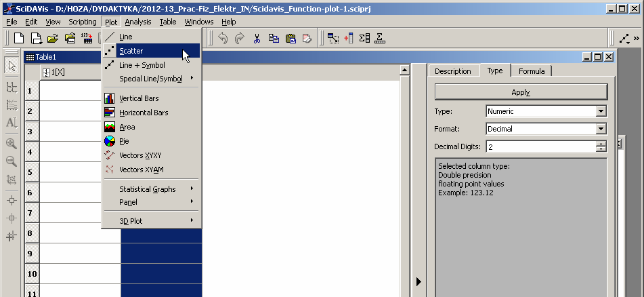Image resolution: width=644 pixels, height=297 pixels.
Task: Click the Rescale to show all tool
Action: point(12,179)
